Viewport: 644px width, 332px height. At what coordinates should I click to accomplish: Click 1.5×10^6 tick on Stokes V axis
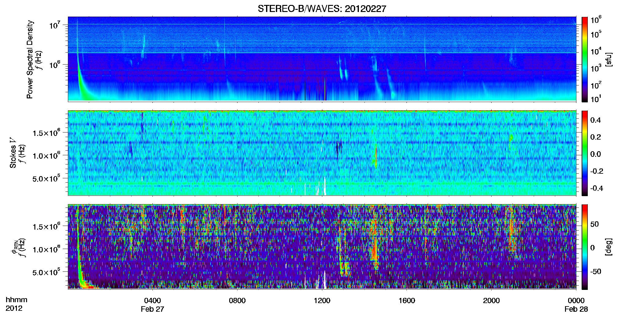[x=46, y=133]
